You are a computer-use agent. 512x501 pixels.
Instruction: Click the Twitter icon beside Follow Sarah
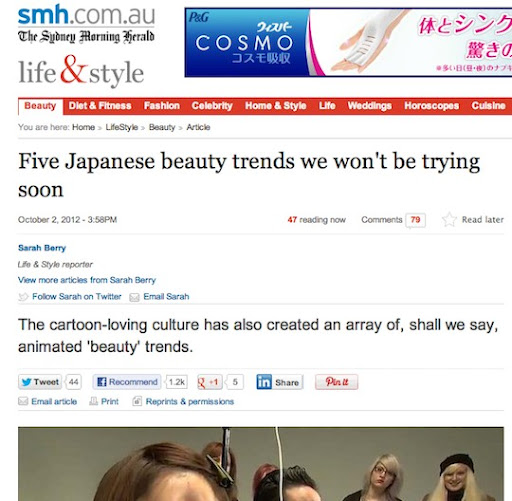(x=23, y=297)
